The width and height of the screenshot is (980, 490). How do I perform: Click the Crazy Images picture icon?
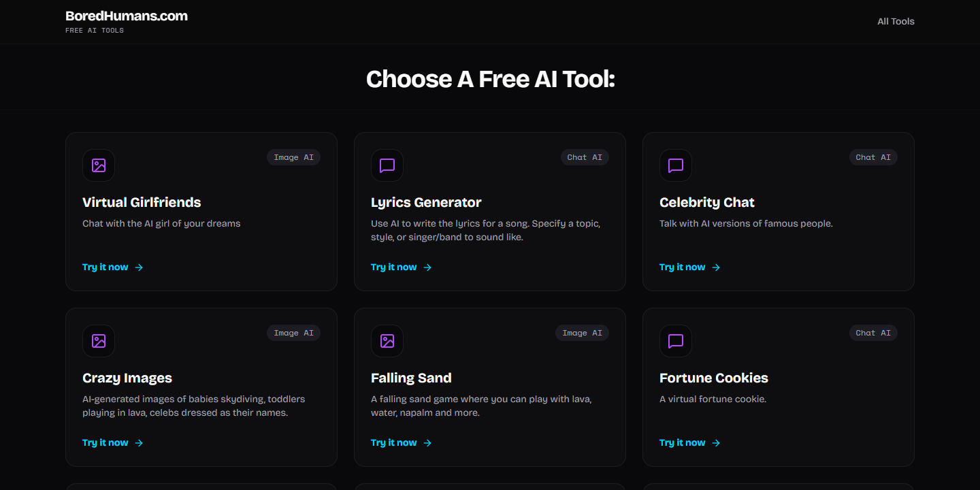(99, 341)
